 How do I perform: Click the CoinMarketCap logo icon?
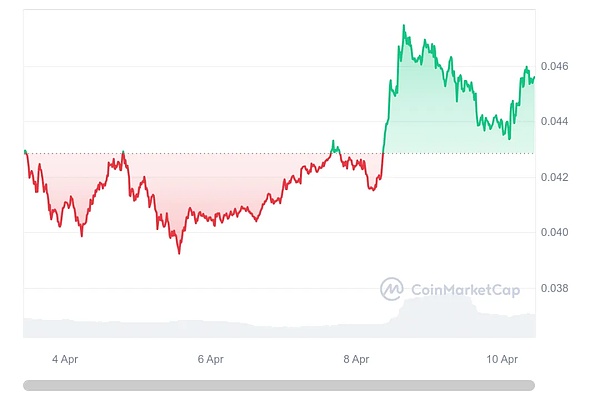(x=391, y=290)
